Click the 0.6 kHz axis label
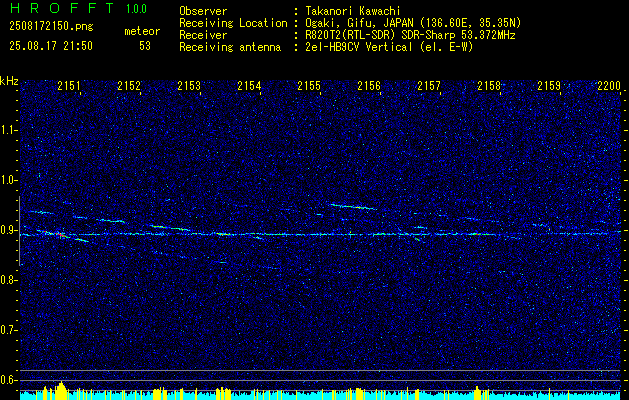 click(x=9, y=380)
